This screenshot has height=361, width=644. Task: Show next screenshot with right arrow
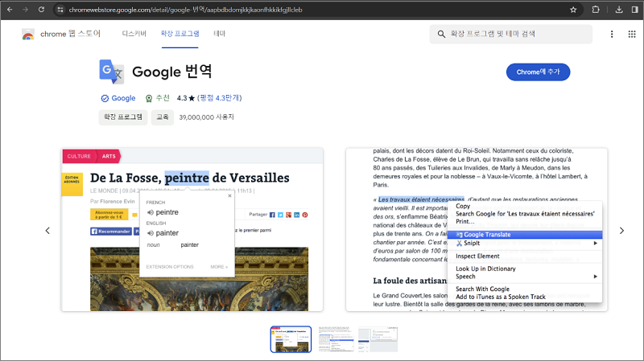pos(621,231)
